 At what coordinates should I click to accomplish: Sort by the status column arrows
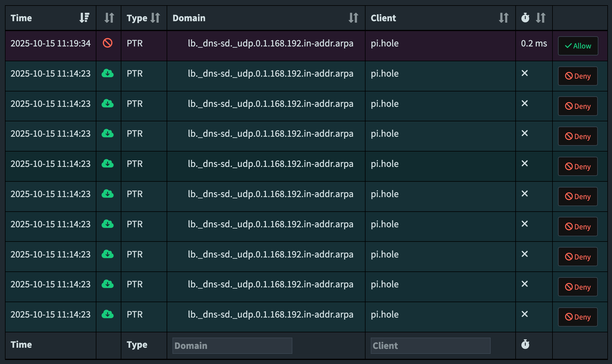(x=109, y=18)
